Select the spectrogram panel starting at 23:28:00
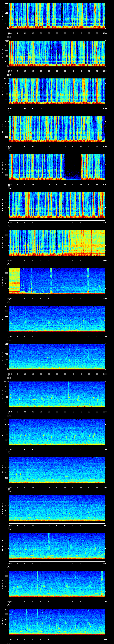Image resolution: width=114 pixels, height=644 pixels. coord(57,546)
